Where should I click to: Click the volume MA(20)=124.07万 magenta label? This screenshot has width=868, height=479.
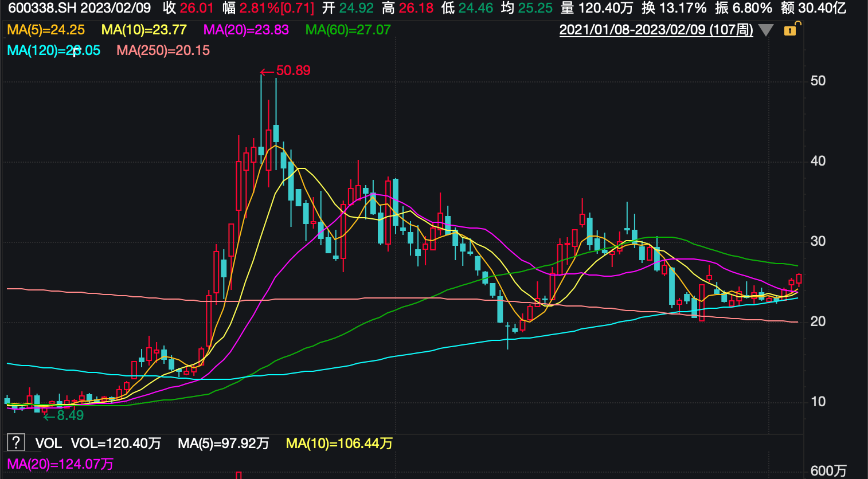(x=60, y=464)
